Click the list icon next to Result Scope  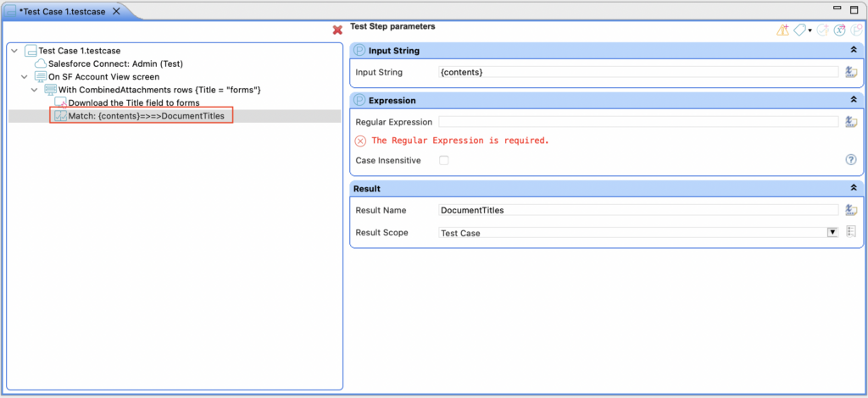coord(851,232)
